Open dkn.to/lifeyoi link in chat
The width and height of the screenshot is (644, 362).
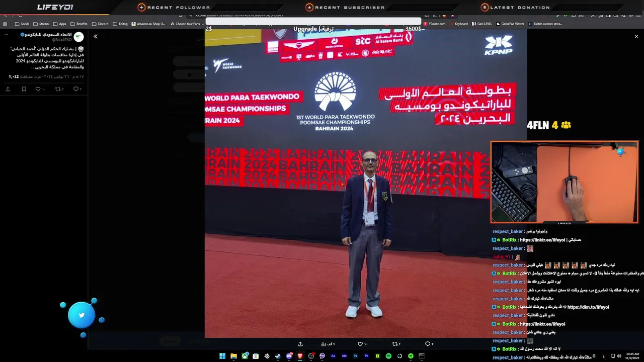[x=588, y=307]
